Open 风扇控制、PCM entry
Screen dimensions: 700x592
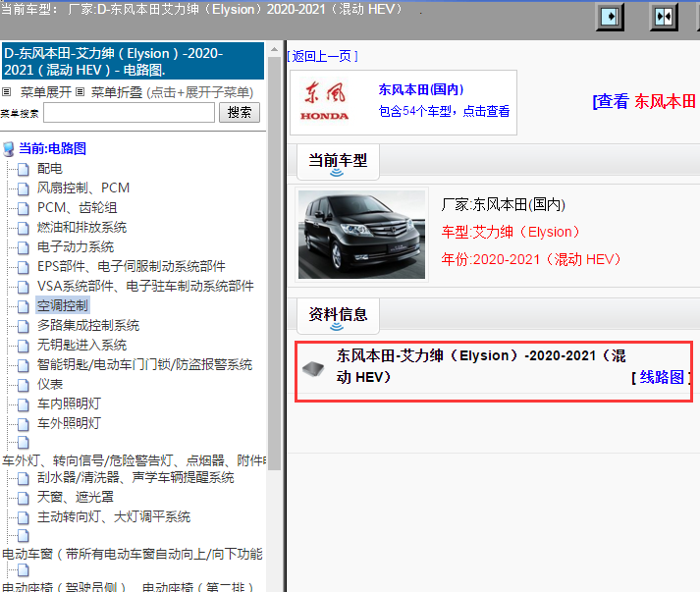[83, 188]
